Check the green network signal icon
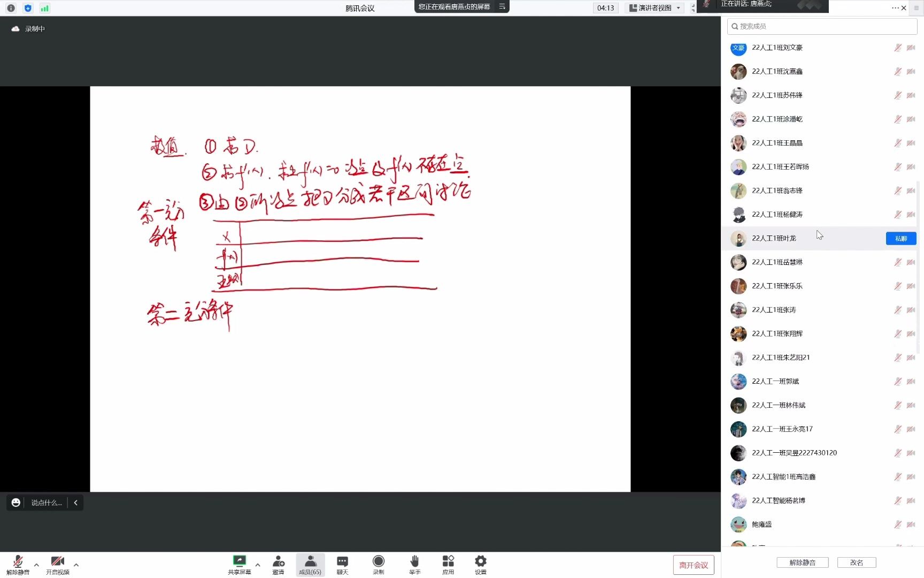Image resolution: width=924 pixels, height=578 pixels. (45, 8)
